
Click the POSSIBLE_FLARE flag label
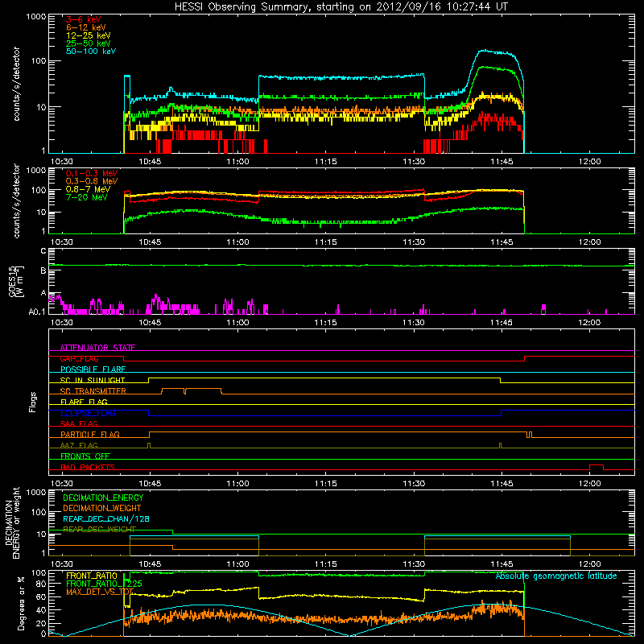(93, 369)
